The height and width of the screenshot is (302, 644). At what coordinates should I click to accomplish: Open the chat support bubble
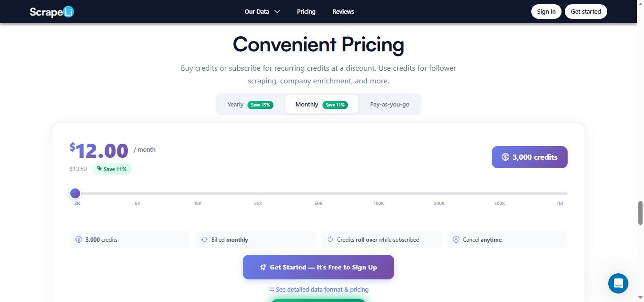point(618,283)
